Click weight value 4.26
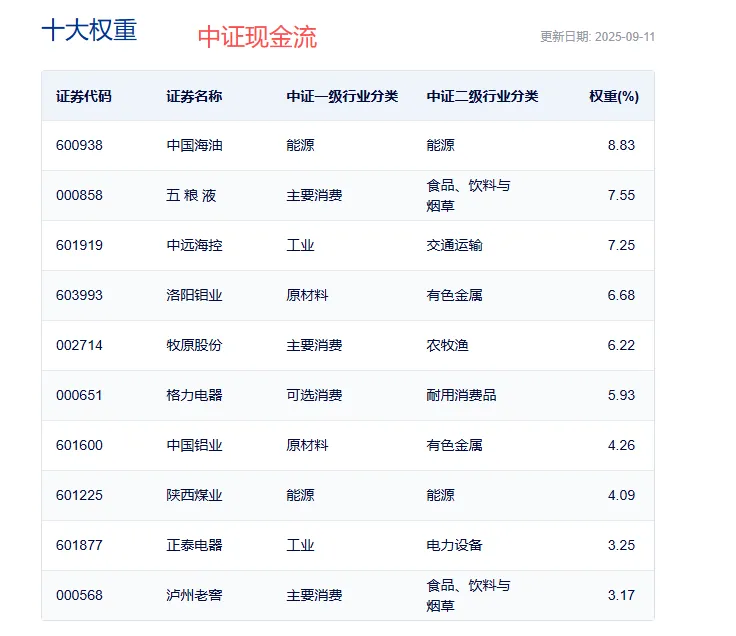The image size is (736, 636). click(x=621, y=445)
